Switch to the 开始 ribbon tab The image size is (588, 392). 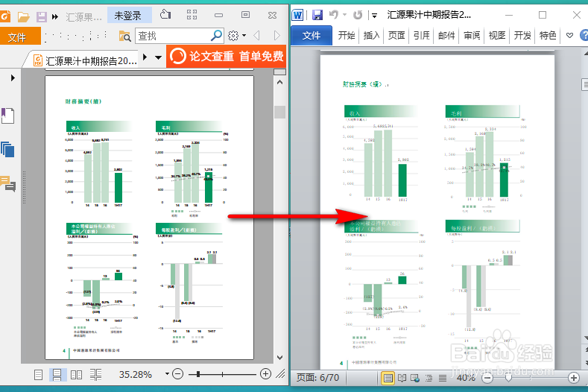coord(347,36)
